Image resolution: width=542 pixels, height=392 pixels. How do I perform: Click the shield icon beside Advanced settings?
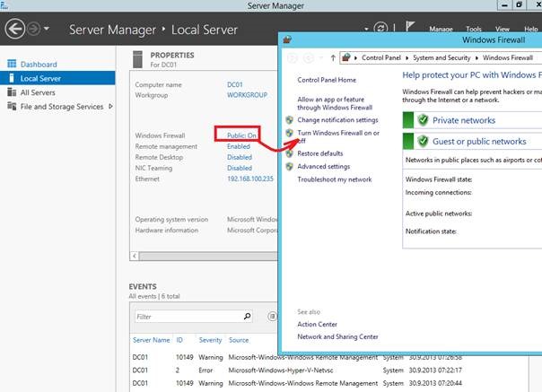click(290, 167)
